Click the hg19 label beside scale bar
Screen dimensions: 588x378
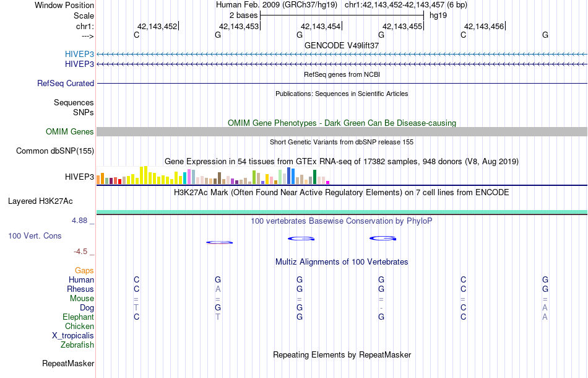[x=438, y=15]
